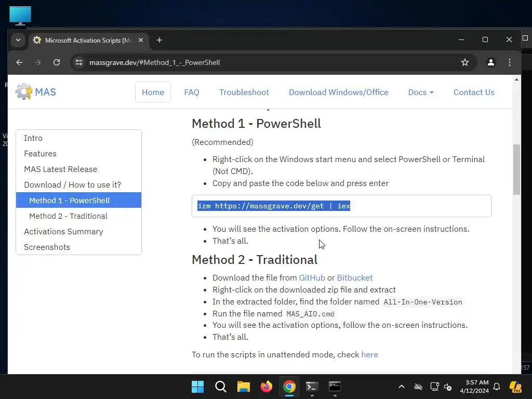532x399 pixels.
Task: Follow the Bitbucket download link
Action: tap(354, 278)
